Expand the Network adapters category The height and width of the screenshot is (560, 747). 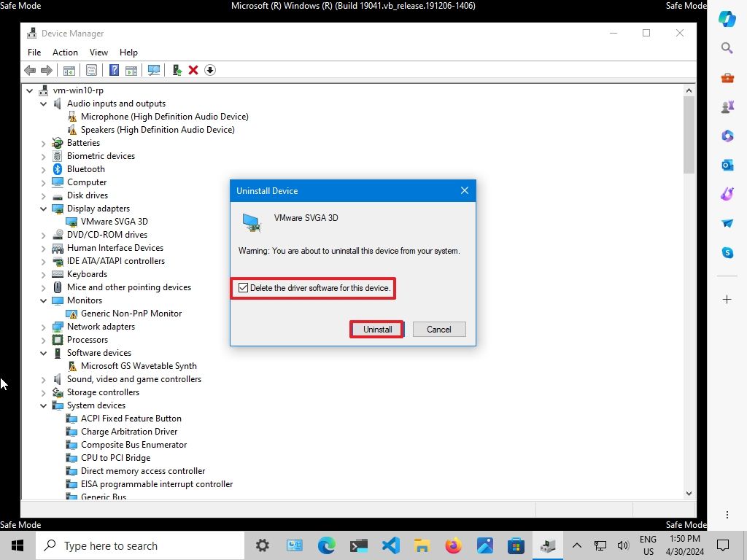click(43, 327)
